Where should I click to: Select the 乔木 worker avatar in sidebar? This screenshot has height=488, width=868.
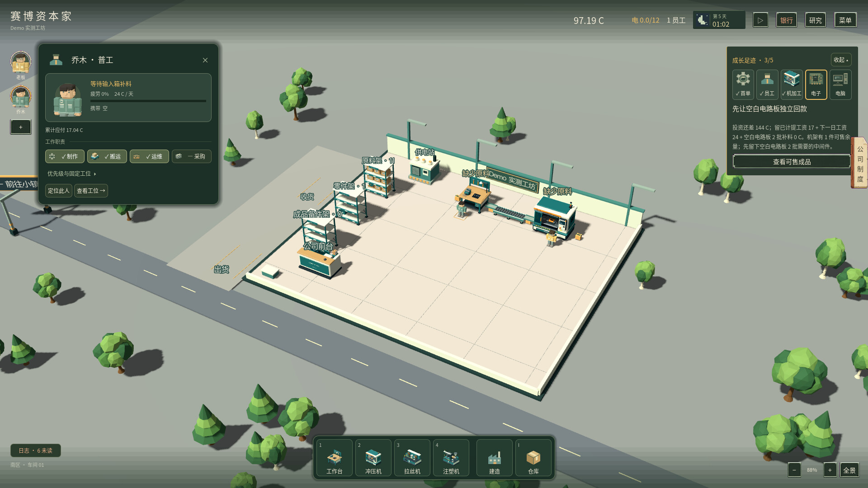coord(21,97)
